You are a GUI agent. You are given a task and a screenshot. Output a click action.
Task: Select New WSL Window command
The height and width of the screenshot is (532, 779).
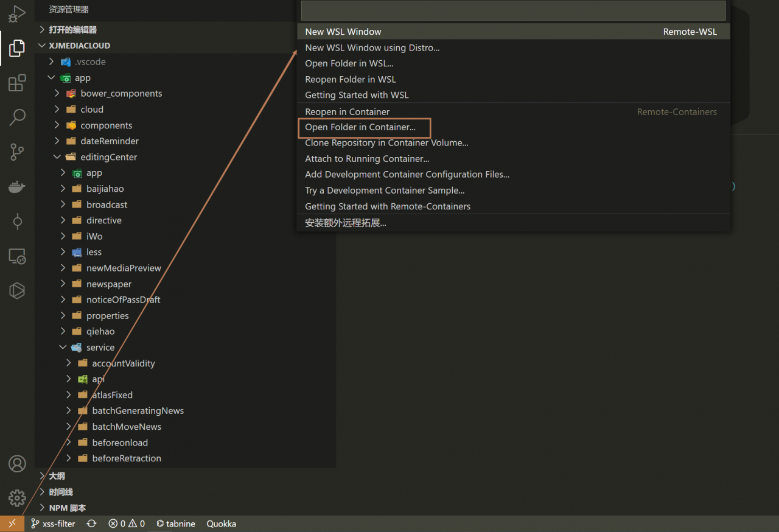[514, 32]
